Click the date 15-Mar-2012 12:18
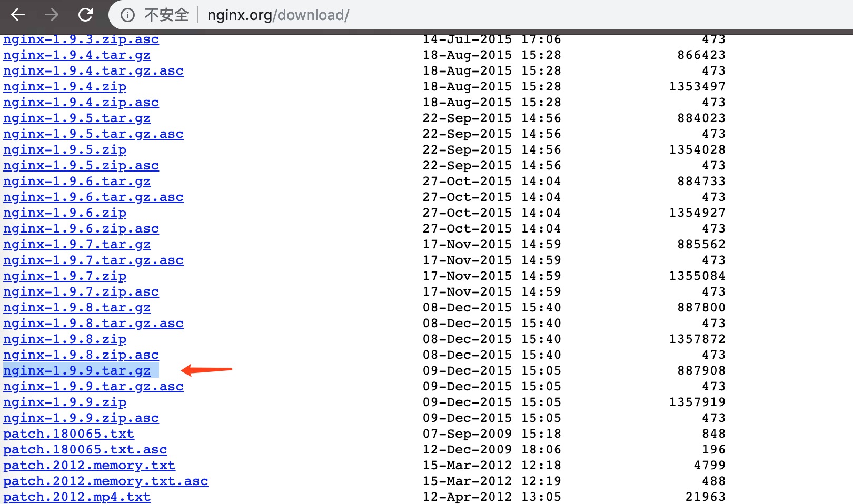The height and width of the screenshot is (504, 853). coord(492,466)
